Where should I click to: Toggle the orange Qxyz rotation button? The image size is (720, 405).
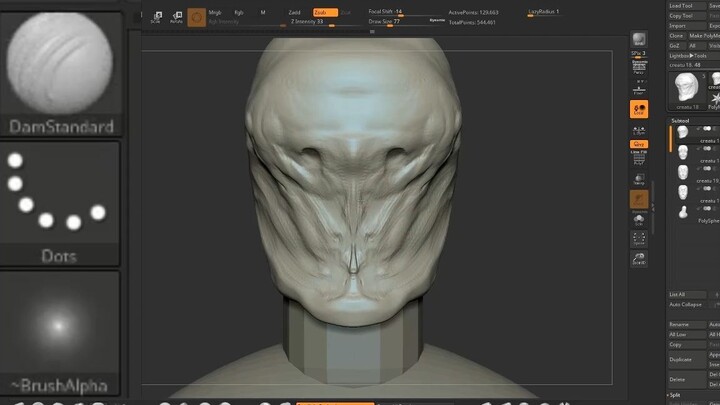click(x=639, y=144)
